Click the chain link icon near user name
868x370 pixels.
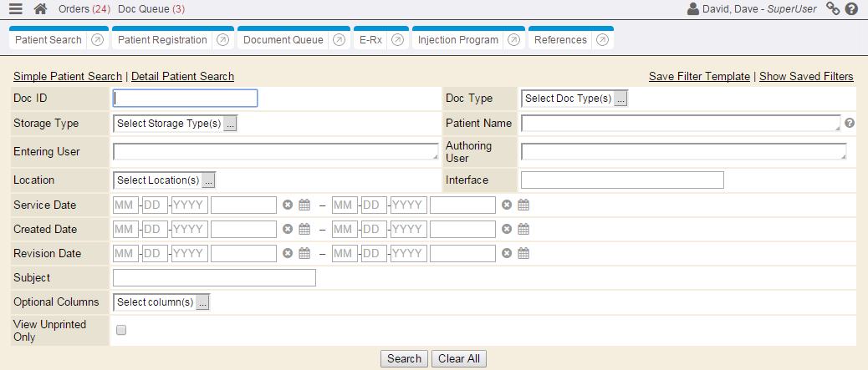point(832,9)
